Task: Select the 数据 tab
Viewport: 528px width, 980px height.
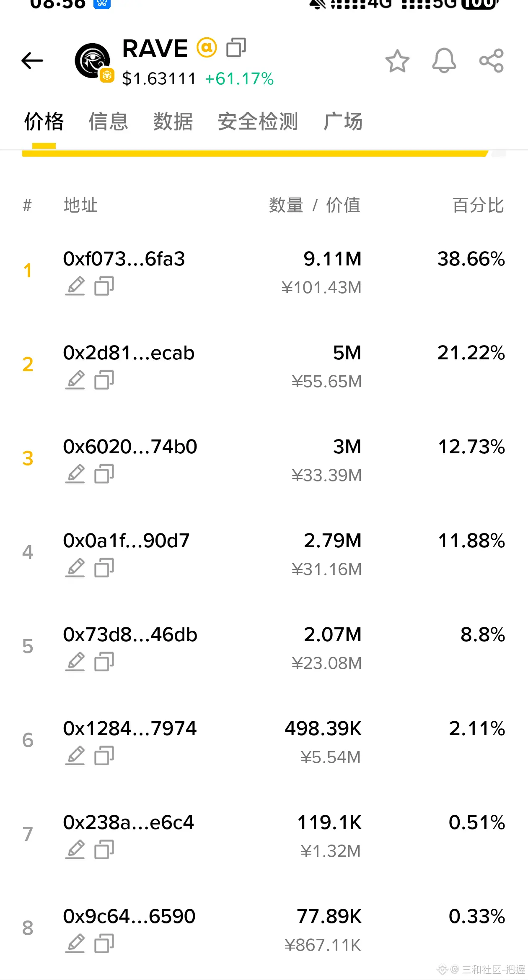Action: click(x=173, y=122)
